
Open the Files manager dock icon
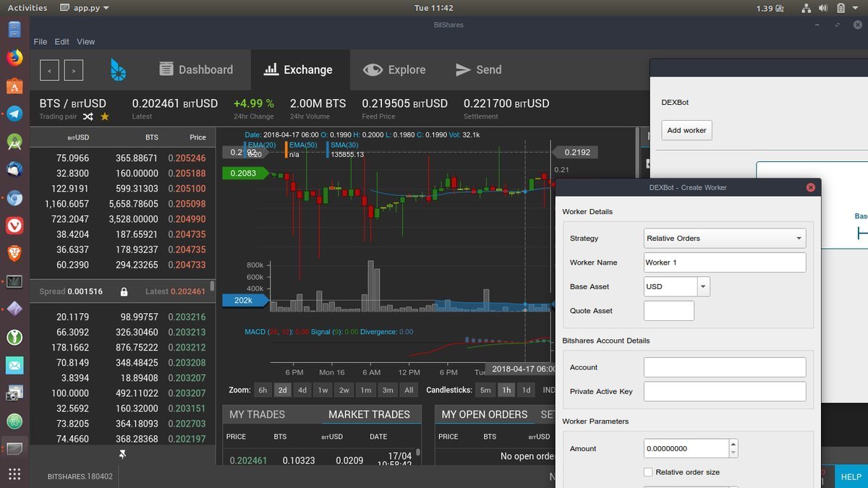coord(14,30)
